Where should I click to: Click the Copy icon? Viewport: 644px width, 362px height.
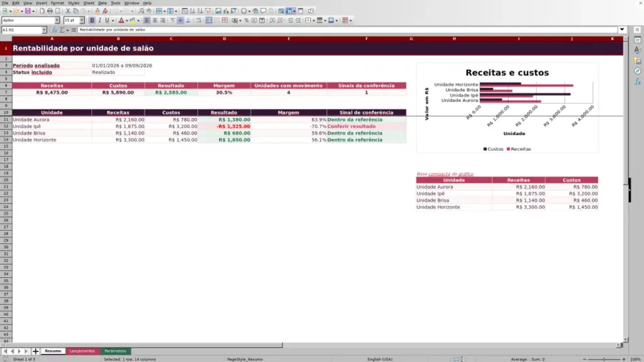coord(75,11)
